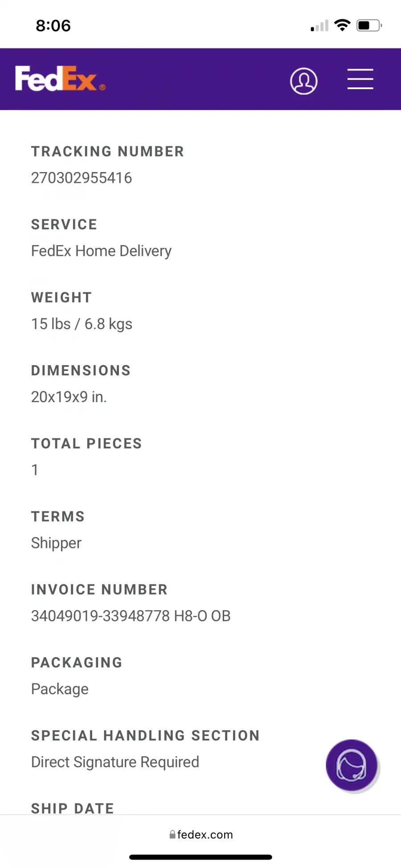The width and height of the screenshot is (401, 868).
Task: Tap the Direct Signature Required text
Action: coord(115,762)
